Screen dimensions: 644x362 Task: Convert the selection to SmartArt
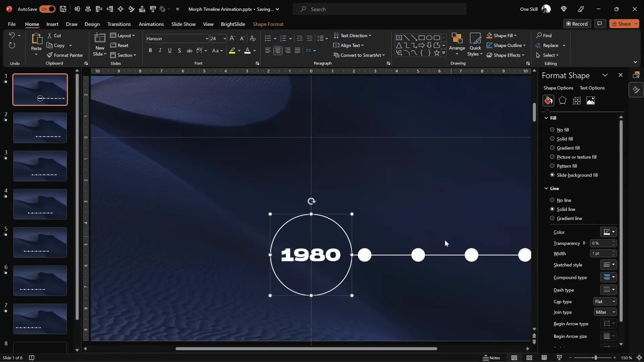point(359,55)
